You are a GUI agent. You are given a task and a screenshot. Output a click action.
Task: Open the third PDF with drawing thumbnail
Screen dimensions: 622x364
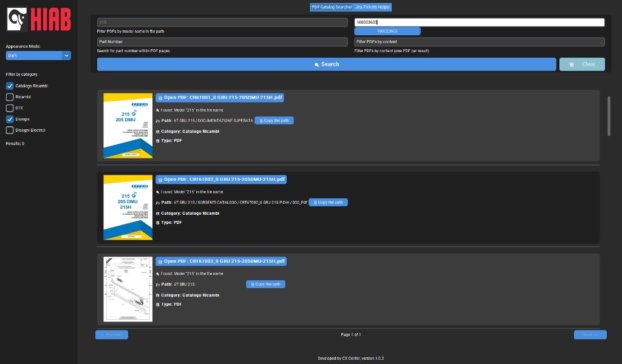click(x=221, y=261)
